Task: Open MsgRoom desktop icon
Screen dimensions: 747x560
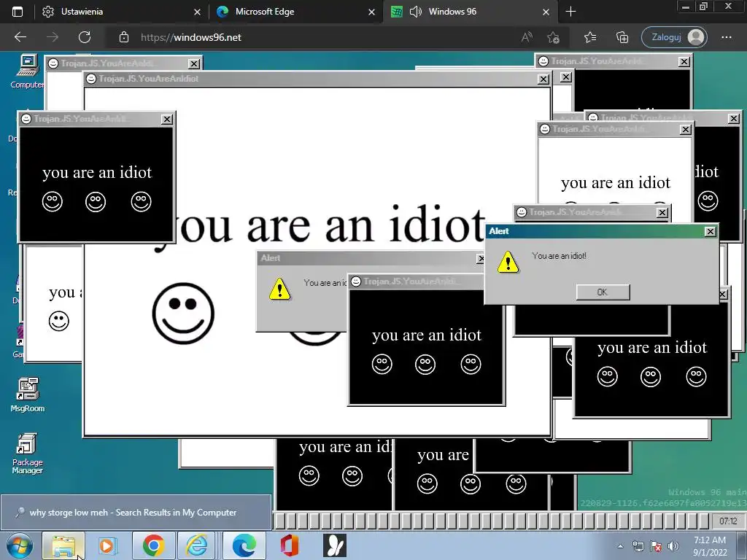Action: click(x=28, y=394)
